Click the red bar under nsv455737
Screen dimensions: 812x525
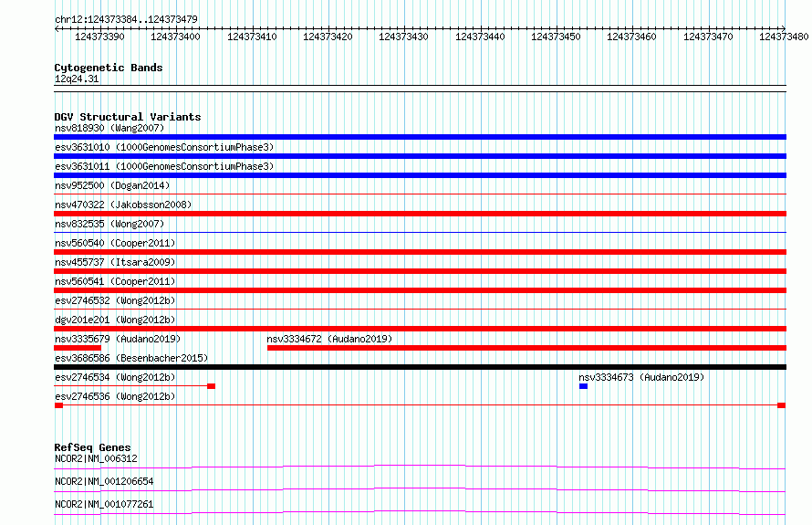tap(420, 271)
